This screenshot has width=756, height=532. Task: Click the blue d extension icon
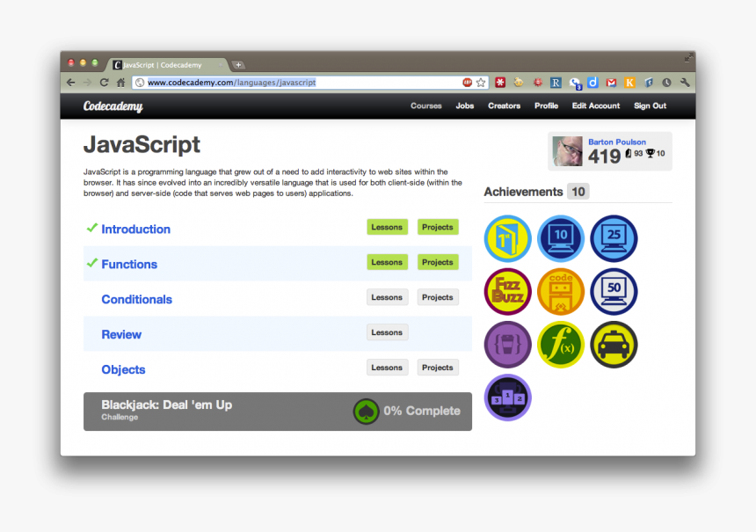(x=592, y=83)
